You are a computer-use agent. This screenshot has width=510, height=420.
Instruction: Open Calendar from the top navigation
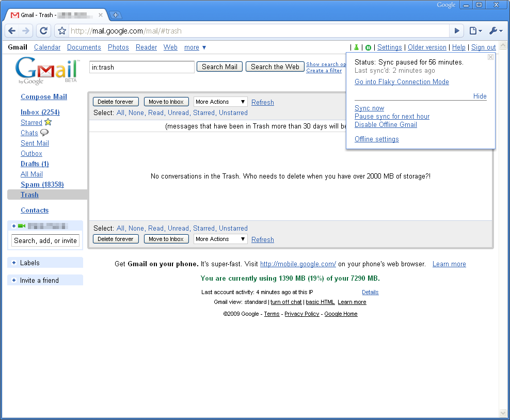coord(47,47)
